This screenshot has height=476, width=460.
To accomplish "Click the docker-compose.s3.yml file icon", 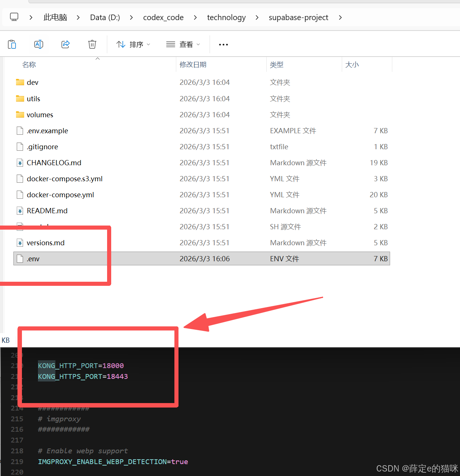I will pyautogui.click(x=20, y=179).
